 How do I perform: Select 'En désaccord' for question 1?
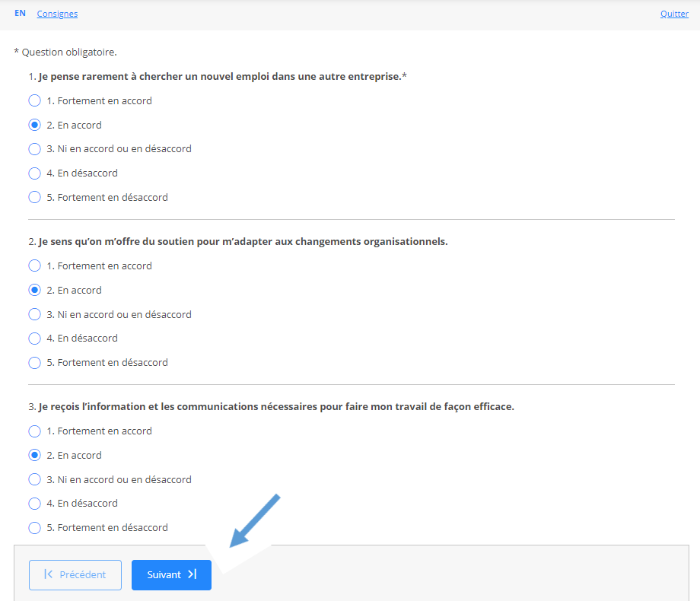coord(34,173)
